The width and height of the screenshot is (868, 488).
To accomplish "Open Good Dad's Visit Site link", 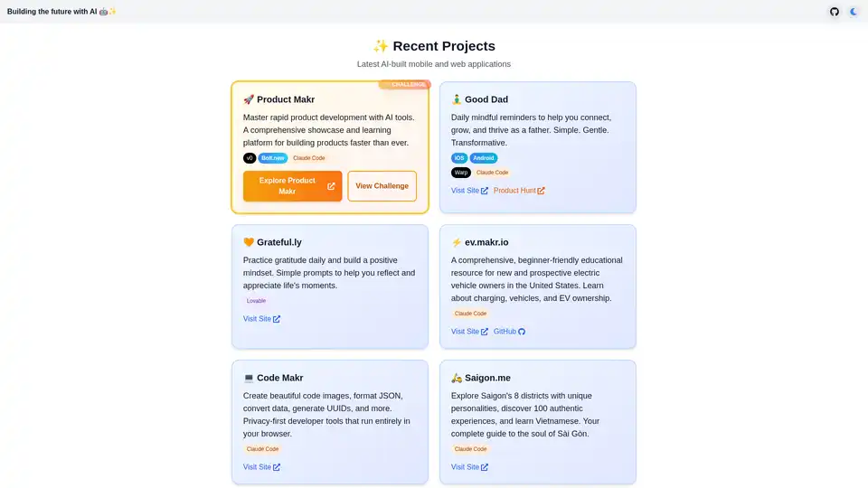I will (x=469, y=191).
